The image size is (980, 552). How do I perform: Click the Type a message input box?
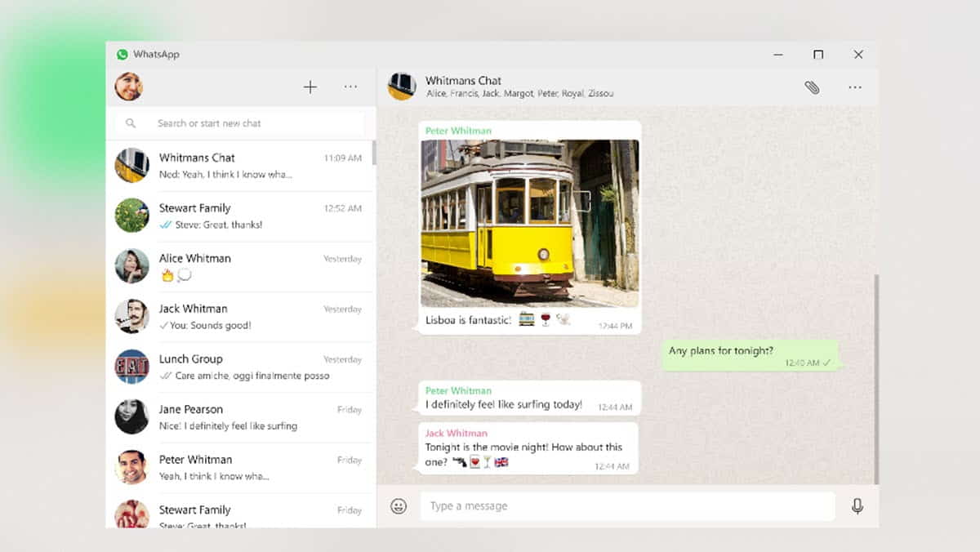pos(627,506)
